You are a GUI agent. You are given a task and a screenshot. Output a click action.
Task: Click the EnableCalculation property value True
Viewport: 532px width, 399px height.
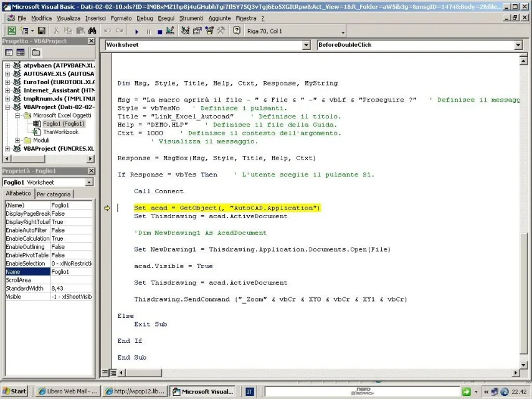[71, 238]
